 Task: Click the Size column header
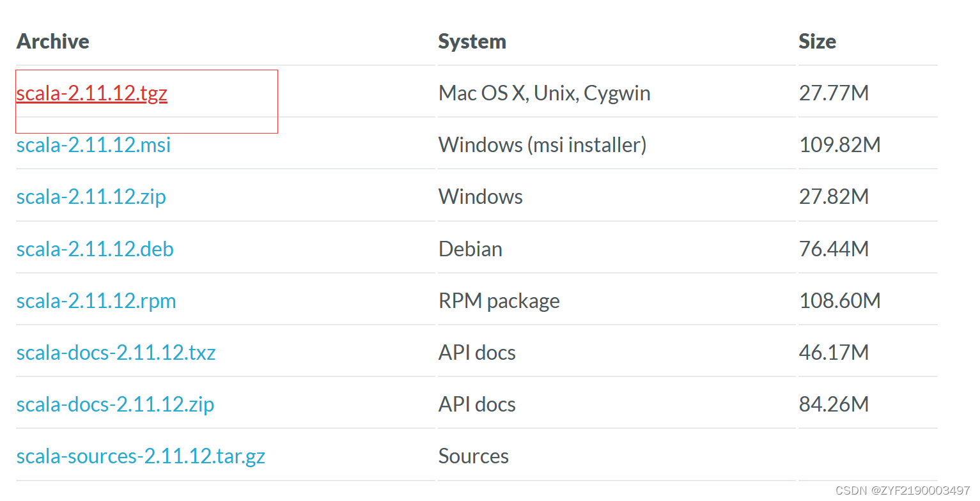coord(818,42)
